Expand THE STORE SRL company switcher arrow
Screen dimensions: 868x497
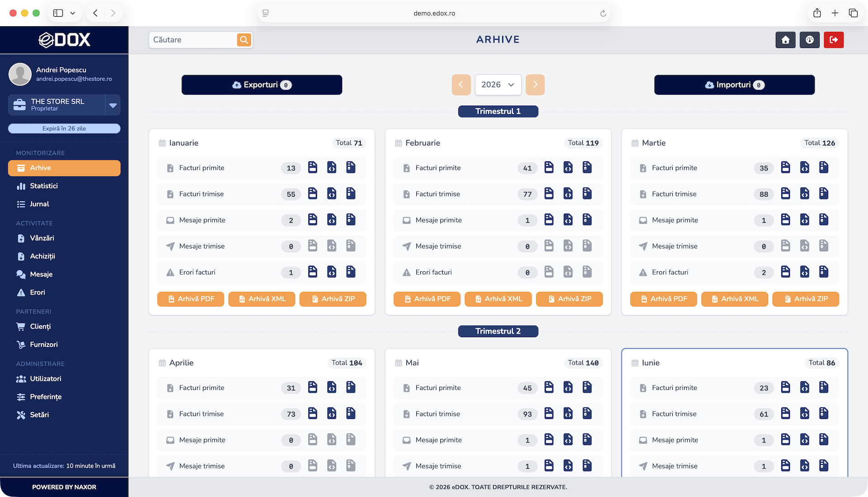[113, 105]
